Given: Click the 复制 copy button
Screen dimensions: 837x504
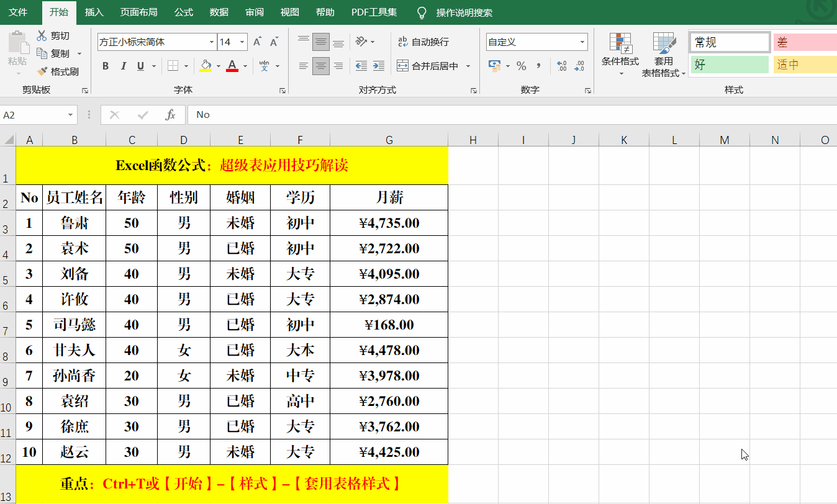Looking at the screenshot, I should [x=61, y=53].
